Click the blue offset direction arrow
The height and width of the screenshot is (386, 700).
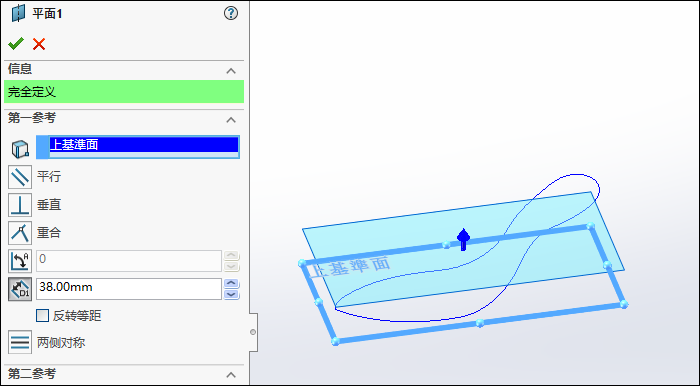[463, 239]
